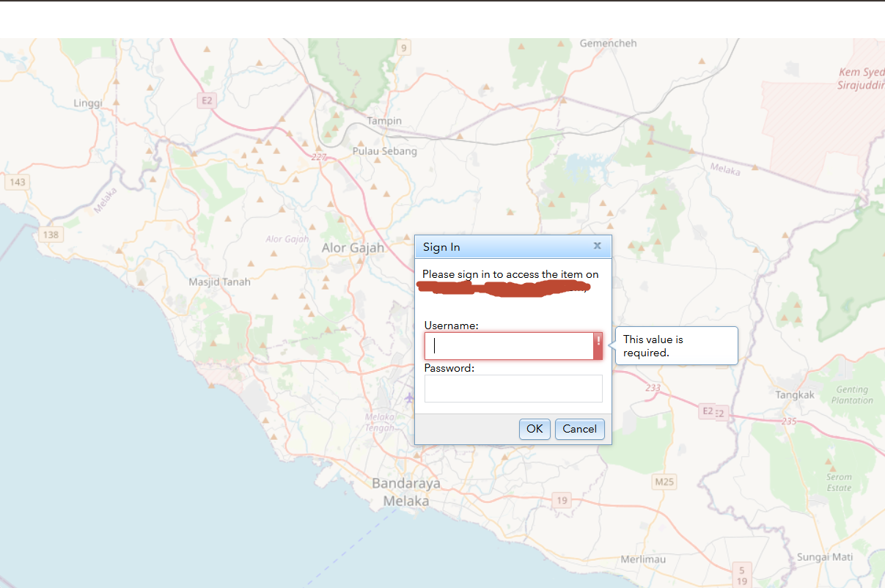Click inside the Username input field
885x588 pixels.
(509, 345)
